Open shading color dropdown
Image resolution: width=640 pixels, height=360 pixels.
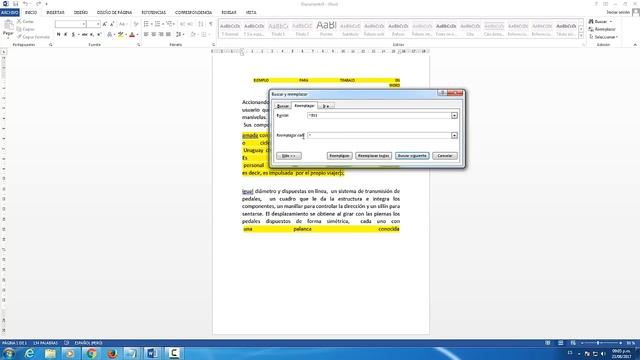[198, 35]
